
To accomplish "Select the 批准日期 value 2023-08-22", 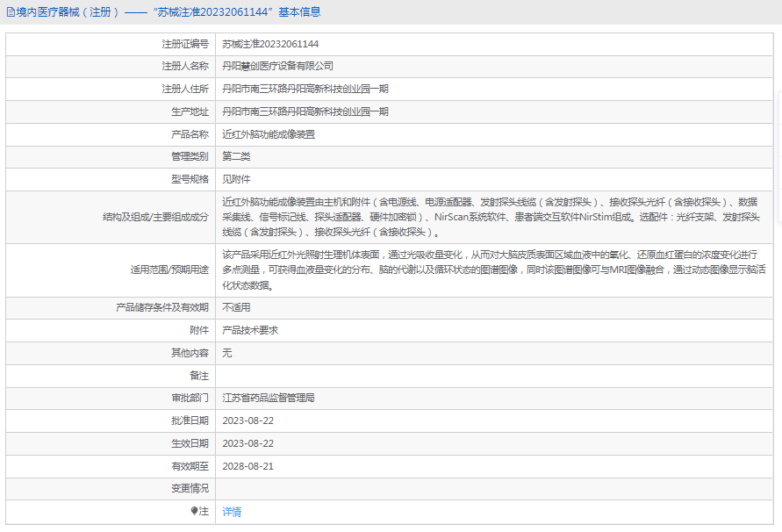I will (248, 421).
